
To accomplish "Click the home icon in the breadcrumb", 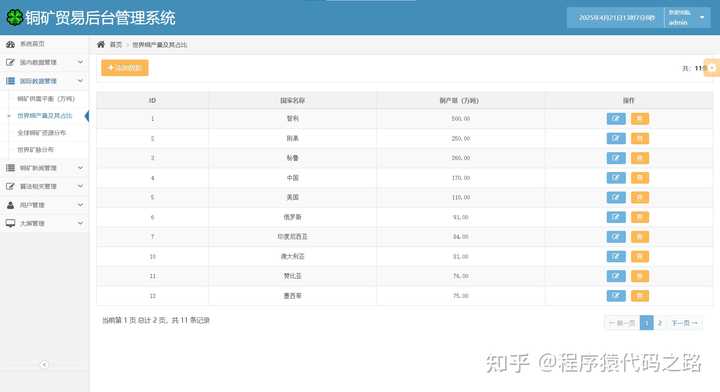I will coord(101,45).
